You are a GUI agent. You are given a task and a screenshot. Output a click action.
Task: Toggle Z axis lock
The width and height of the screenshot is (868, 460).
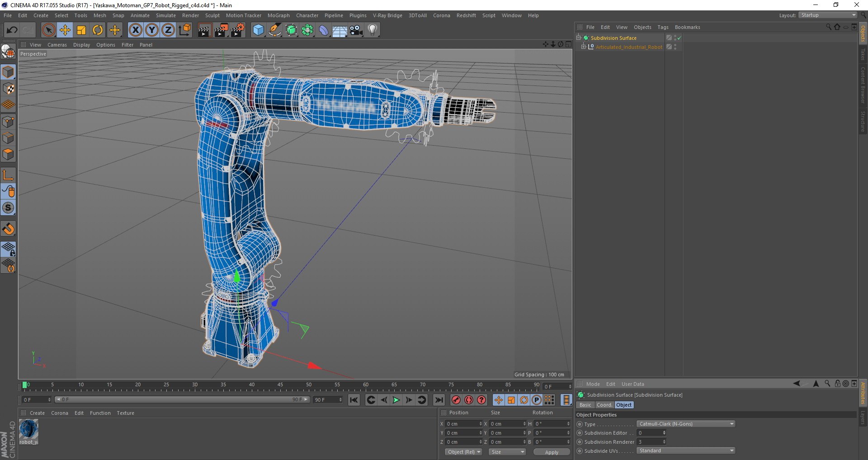pos(168,30)
